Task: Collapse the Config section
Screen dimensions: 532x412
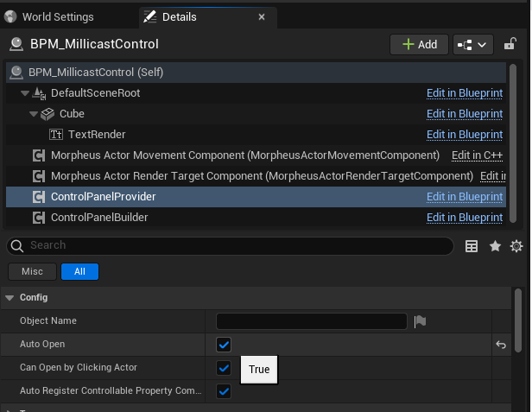Action: (9, 298)
